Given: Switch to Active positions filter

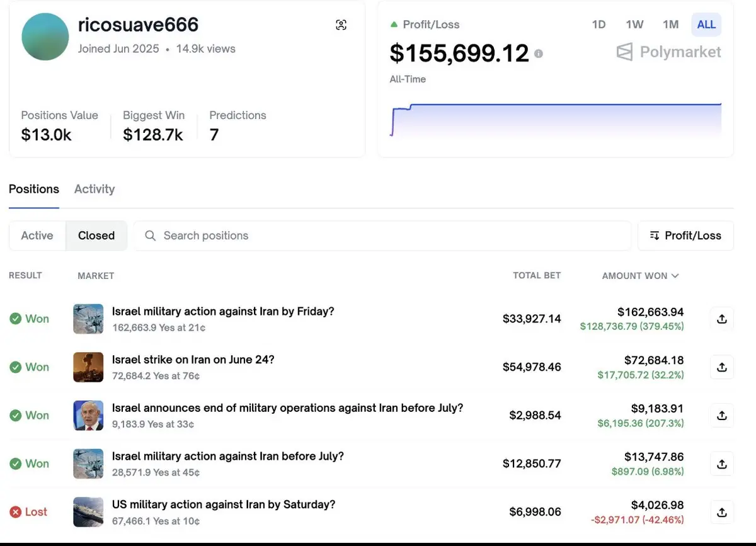Looking at the screenshot, I should click(37, 236).
